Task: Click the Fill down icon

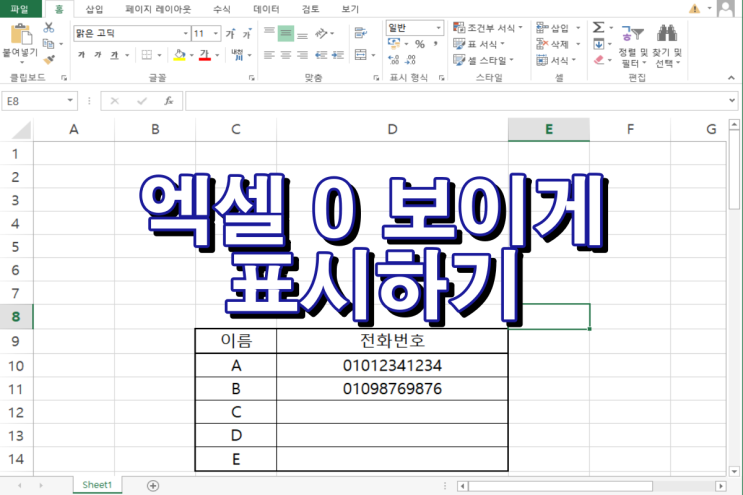Action: click(598, 44)
